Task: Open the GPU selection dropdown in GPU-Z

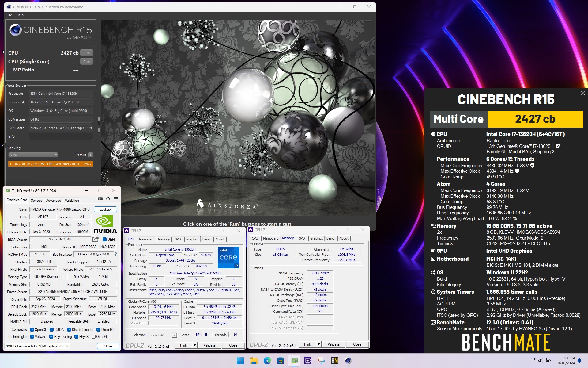Action: pos(37,346)
